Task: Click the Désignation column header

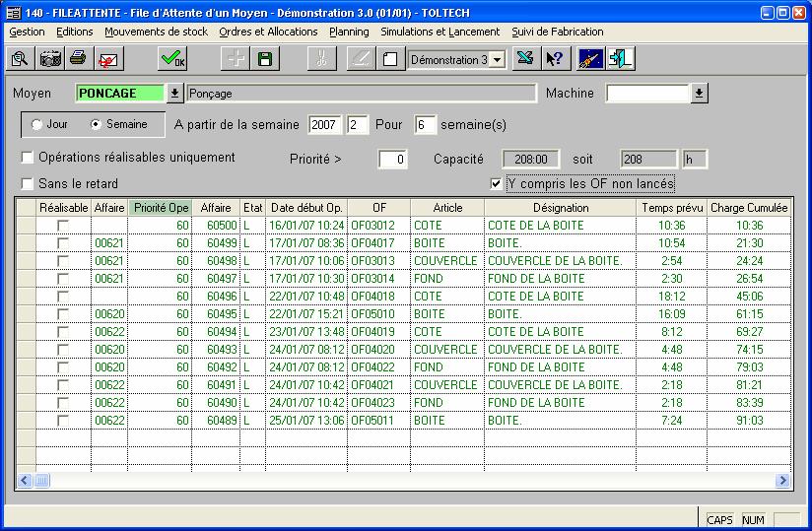Action: click(x=561, y=208)
